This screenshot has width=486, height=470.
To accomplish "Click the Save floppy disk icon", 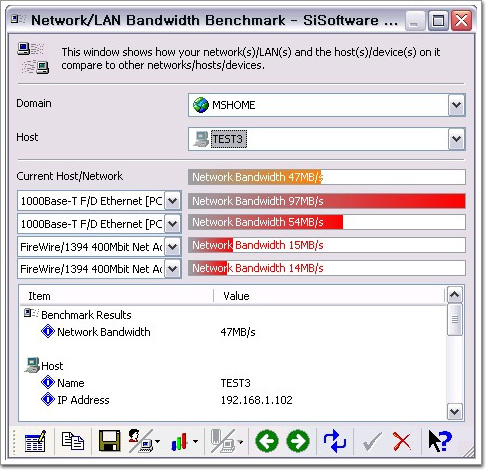I will [110, 441].
